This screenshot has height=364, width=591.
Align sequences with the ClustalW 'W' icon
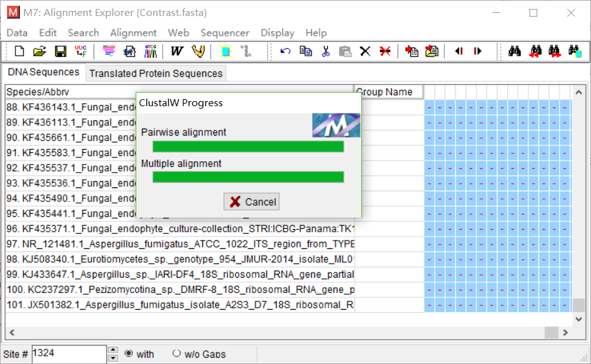pos(176,51)
